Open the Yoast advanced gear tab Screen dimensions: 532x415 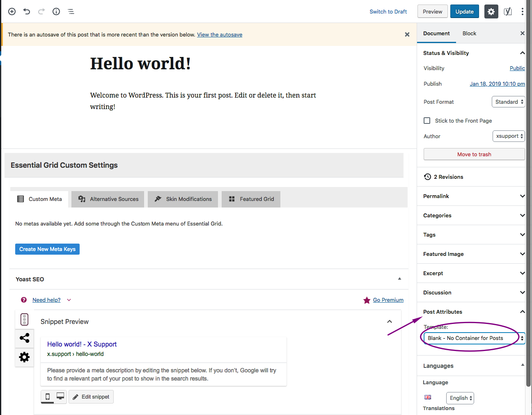point(24,357)
